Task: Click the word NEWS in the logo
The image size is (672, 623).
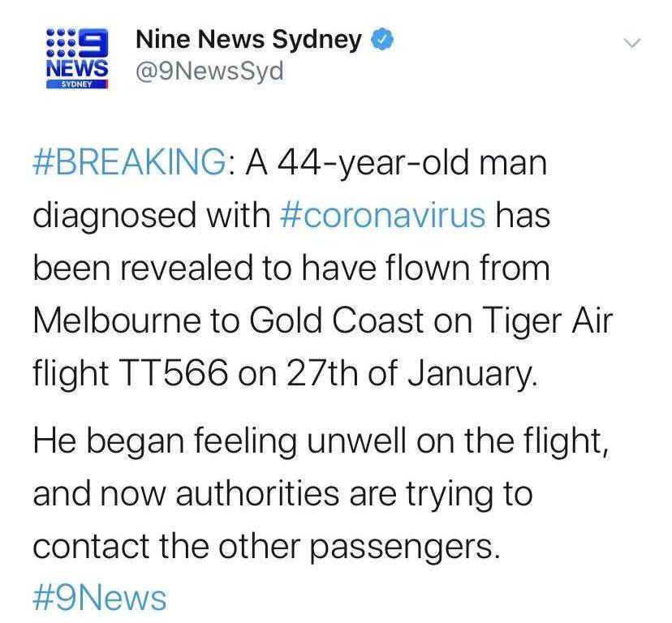Action: pyautogui.click(x=77, y=67)
